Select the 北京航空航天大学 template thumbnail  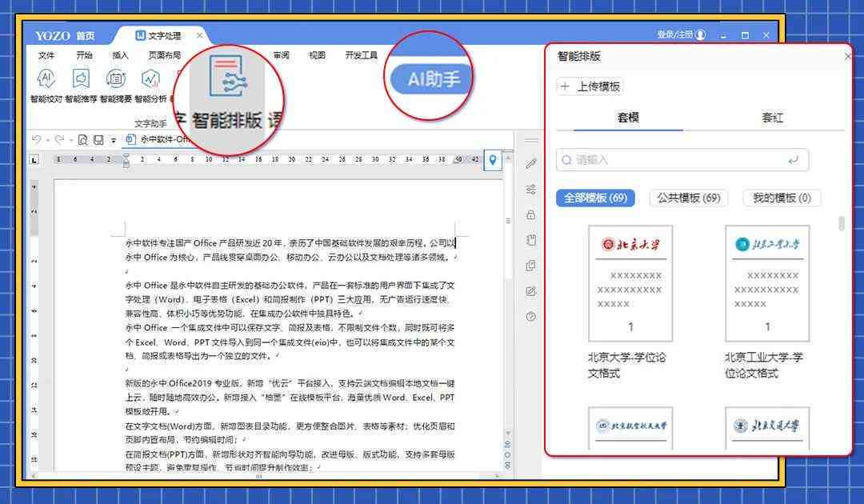pos(630,429)
